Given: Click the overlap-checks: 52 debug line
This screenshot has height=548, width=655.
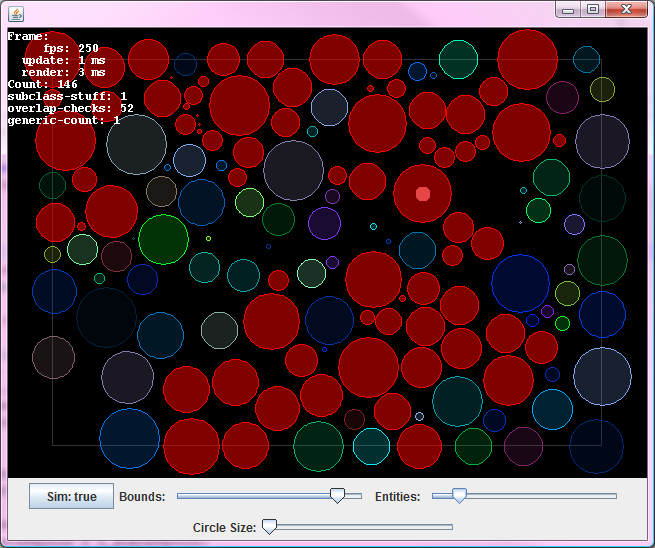Looking at the screenshot, I should [x=70, y=108].
